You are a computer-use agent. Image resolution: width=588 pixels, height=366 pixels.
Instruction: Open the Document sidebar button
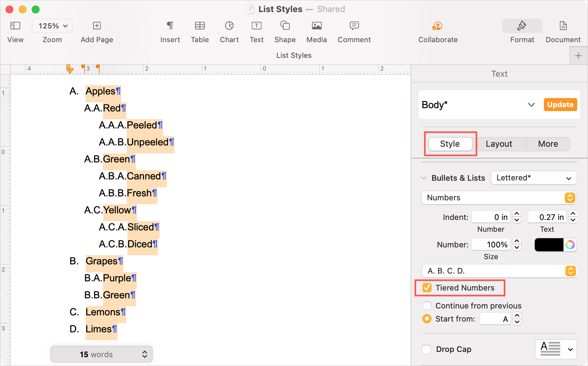(563, 26)
